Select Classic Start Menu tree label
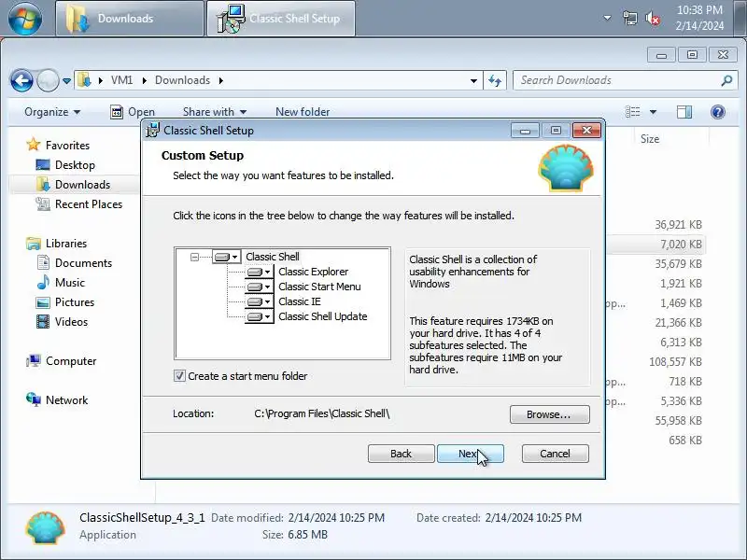The width and height of the screenshot is (747, 560). [x=319, y=287]
